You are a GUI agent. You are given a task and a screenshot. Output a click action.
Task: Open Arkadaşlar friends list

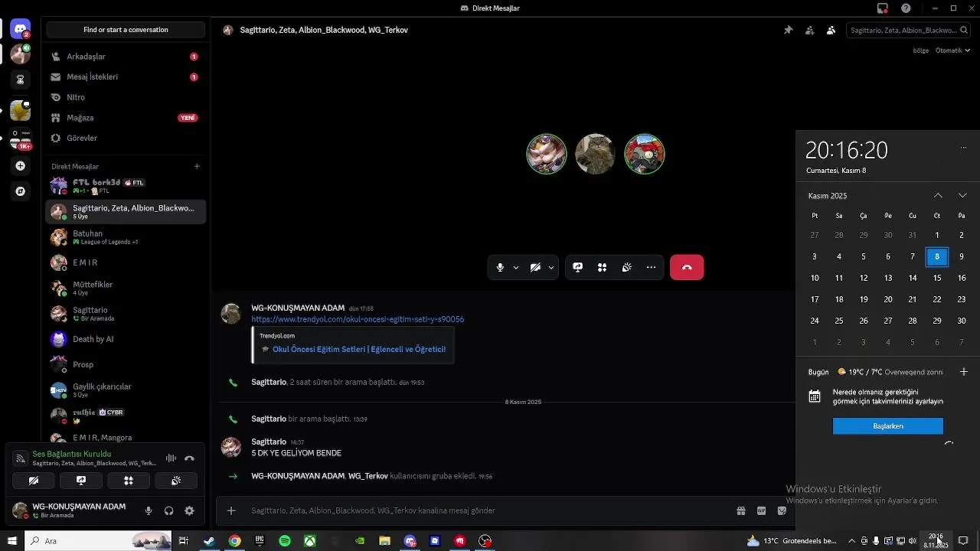pyautogui.click(x=126, y=57)
